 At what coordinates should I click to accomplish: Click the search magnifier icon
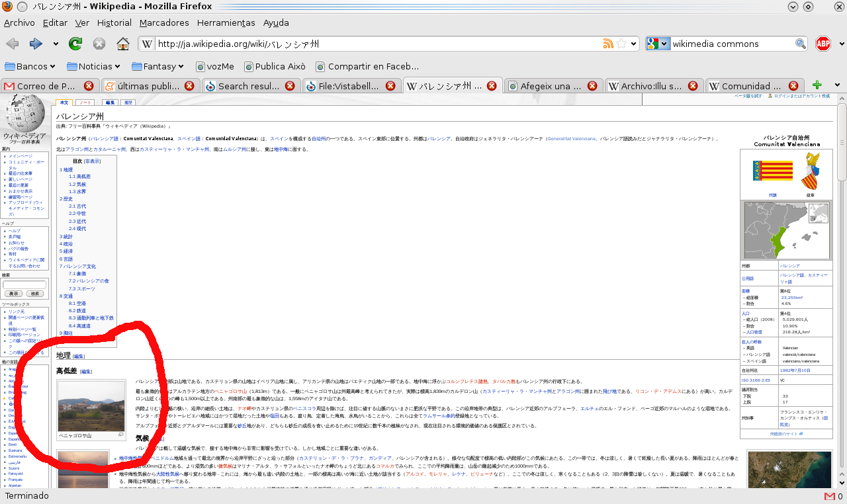[801, 44]
